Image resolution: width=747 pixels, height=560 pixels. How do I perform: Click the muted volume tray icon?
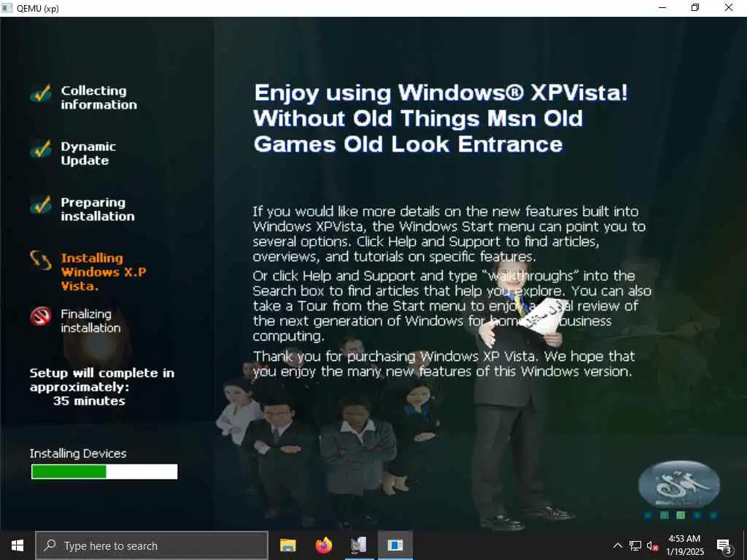[x=652, y=545]
